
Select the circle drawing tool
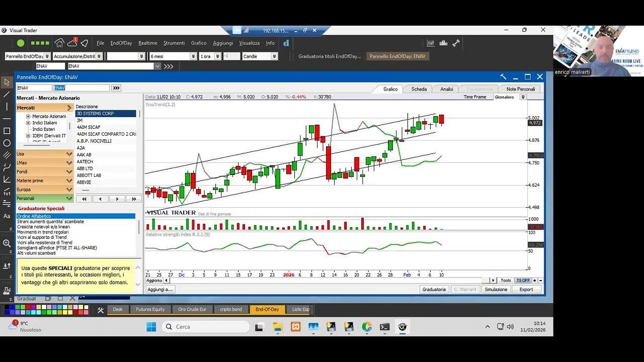(x=7, y=143)
